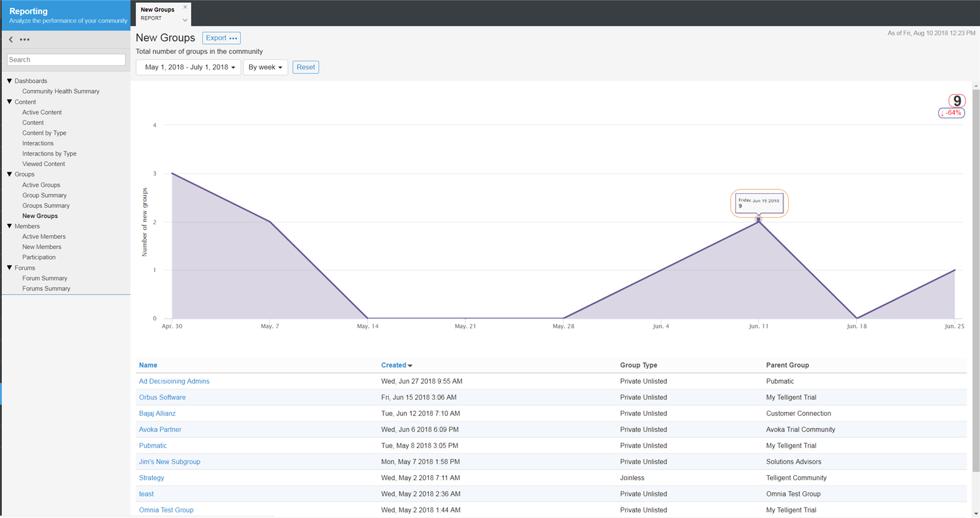
Task: Click the Jun 11 data point on chart
Action: click(759, 219)
